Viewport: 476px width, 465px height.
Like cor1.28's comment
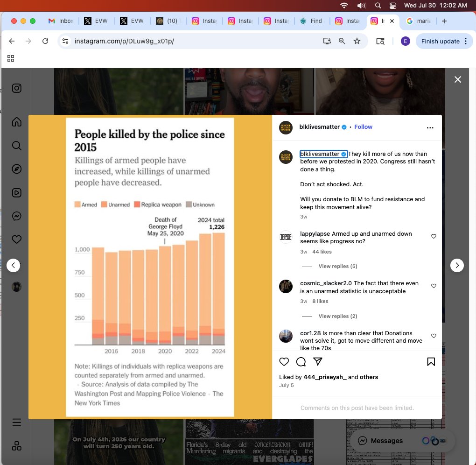click(x=434, y=336)
